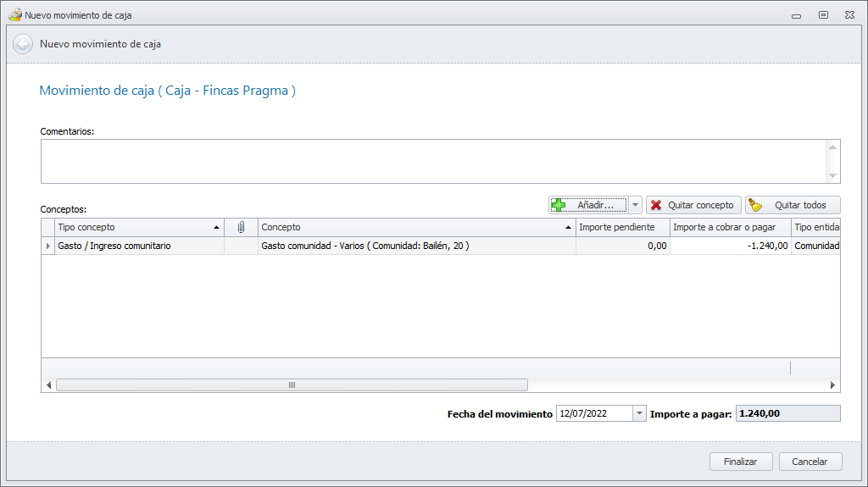This screenshot has height=487, width=868.
Task: Click the Importe a cobrar o pagar header
Action: 731,227
